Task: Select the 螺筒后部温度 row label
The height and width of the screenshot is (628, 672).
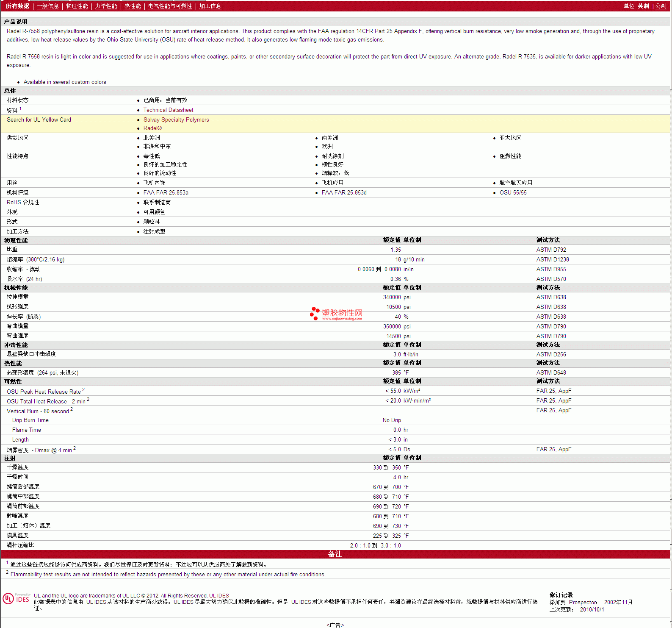Action: pyautogui.click(x=23, y=486)
